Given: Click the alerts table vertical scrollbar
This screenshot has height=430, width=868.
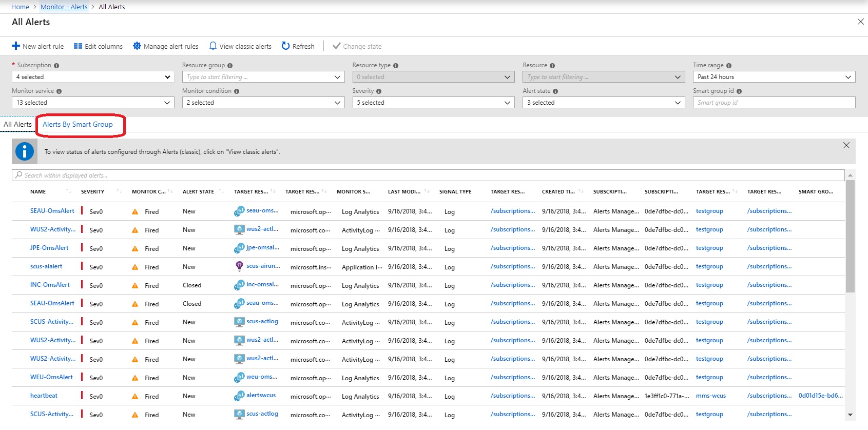Looking at the screenshot, I should tap(850, 236).
